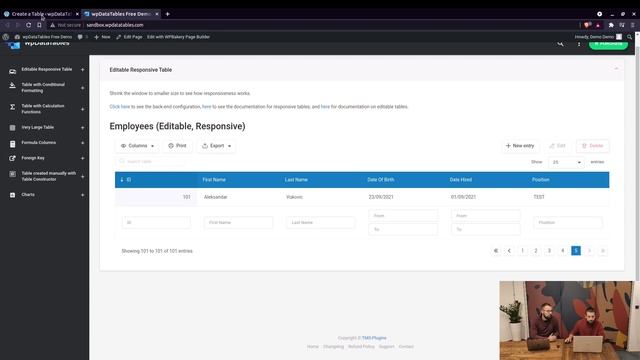
Task: Go to pagination page 4
Action: tap(563, 251)
